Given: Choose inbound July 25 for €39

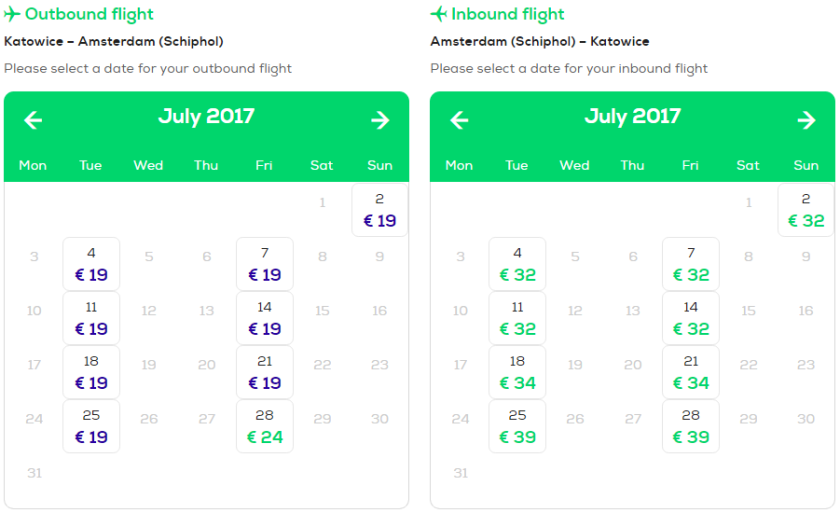Looking at the screenshot, I should (517, 426).
